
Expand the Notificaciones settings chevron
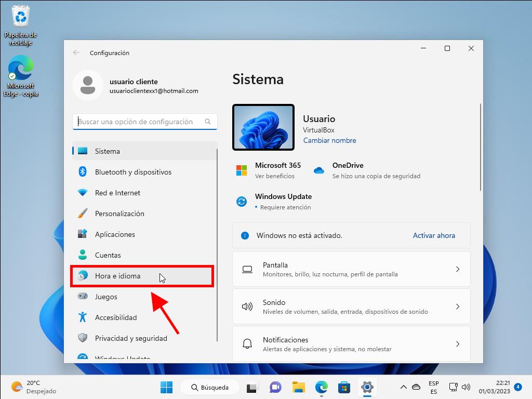tap(457, 344)
